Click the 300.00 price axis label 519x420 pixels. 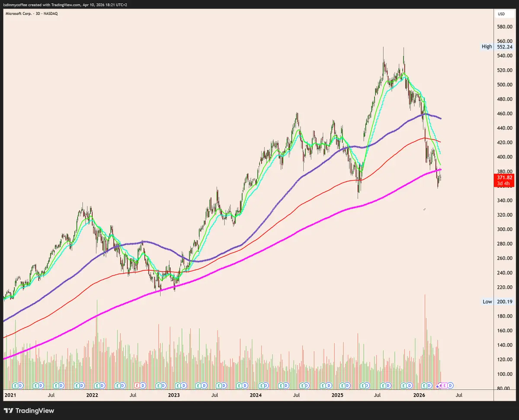[x=505, y=230]
